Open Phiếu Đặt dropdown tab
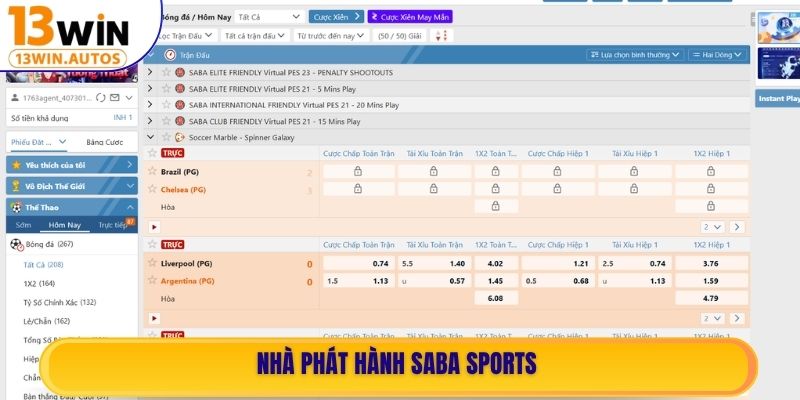Image resolution: width=800 pixels, height=400 pixels. pyautogui.click(x=39, y=142)
